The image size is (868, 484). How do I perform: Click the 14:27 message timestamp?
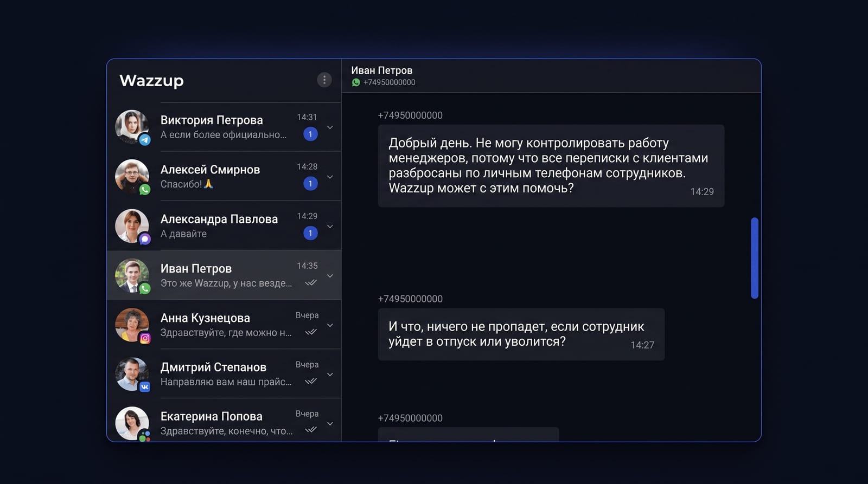coord(642,345)
